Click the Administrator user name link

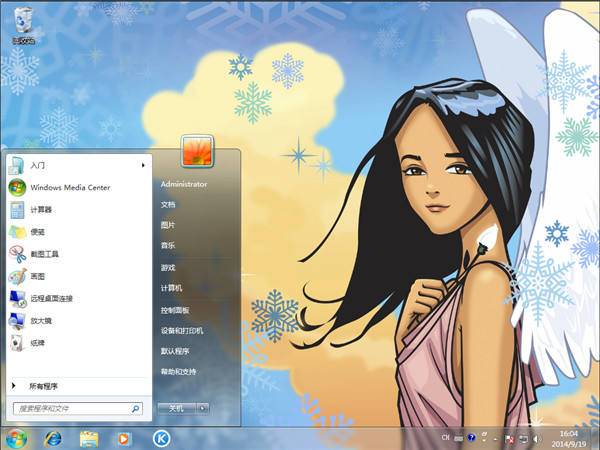(184, 185)
